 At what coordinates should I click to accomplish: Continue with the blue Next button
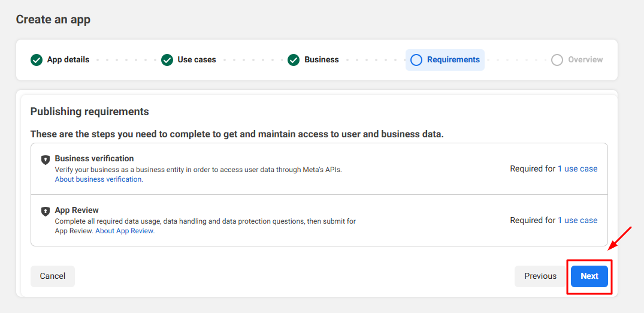pyautogui.click(x=589, y=276)
